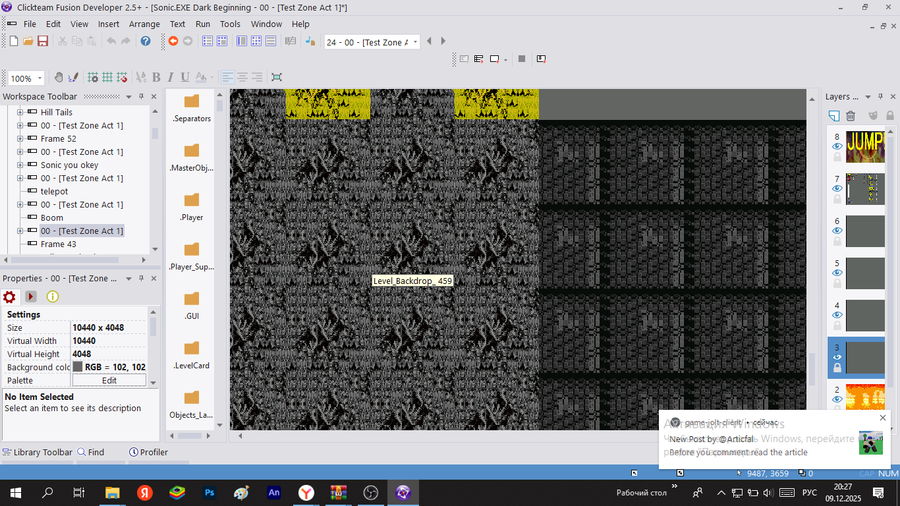Toggle italic text formatting

(170, 77)
